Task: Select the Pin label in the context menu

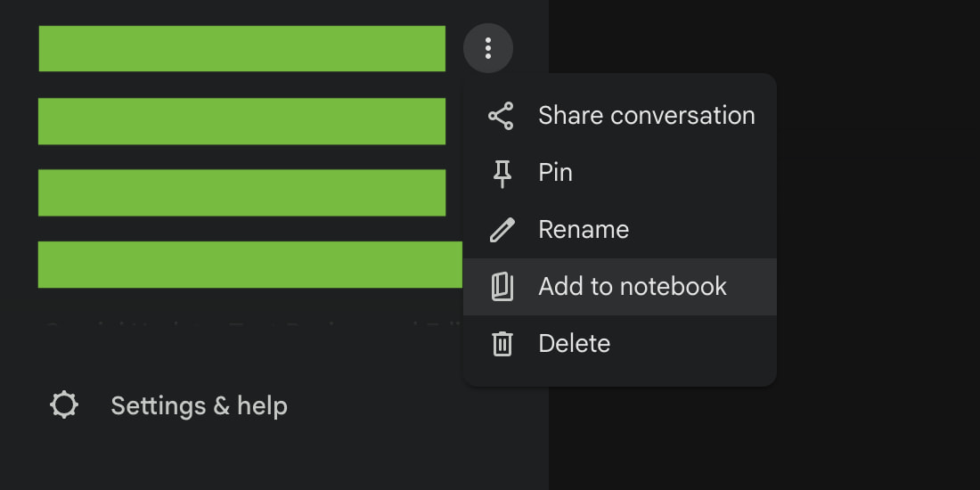Action: pyautogui.click(x=555, y=173)
